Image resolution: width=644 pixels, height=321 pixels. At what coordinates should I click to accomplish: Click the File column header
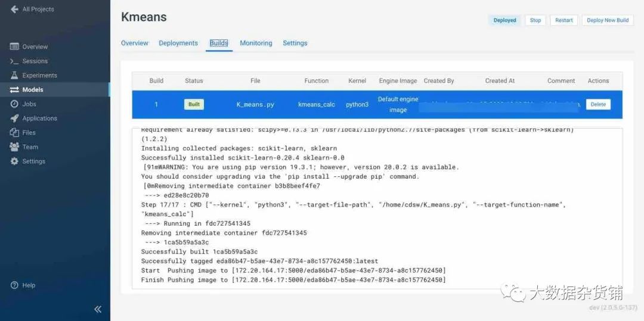(255, 81)
